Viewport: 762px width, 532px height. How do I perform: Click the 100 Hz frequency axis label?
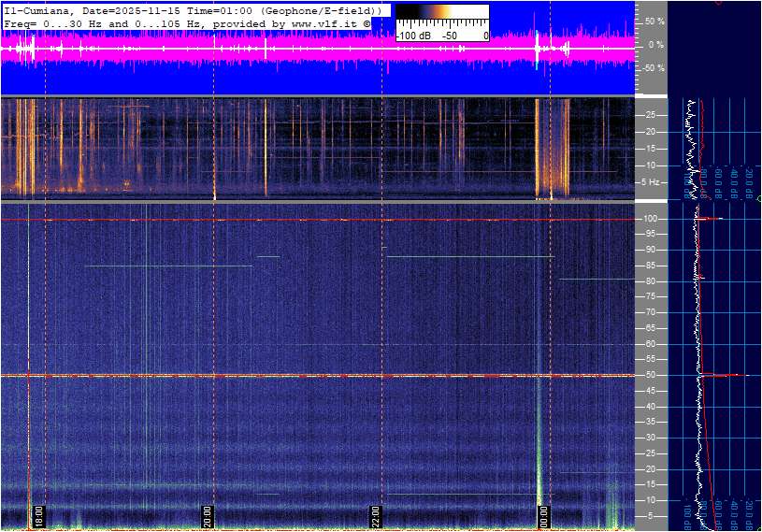point(651,219)
